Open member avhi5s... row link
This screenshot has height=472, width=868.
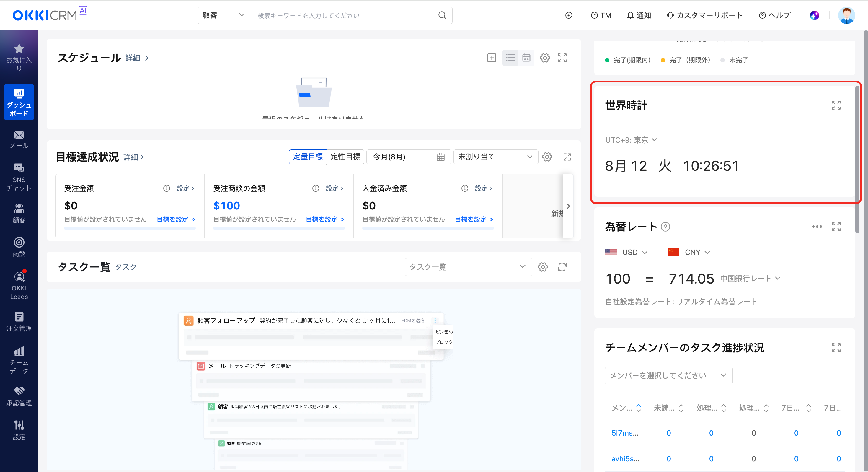[x=625, y=458]
